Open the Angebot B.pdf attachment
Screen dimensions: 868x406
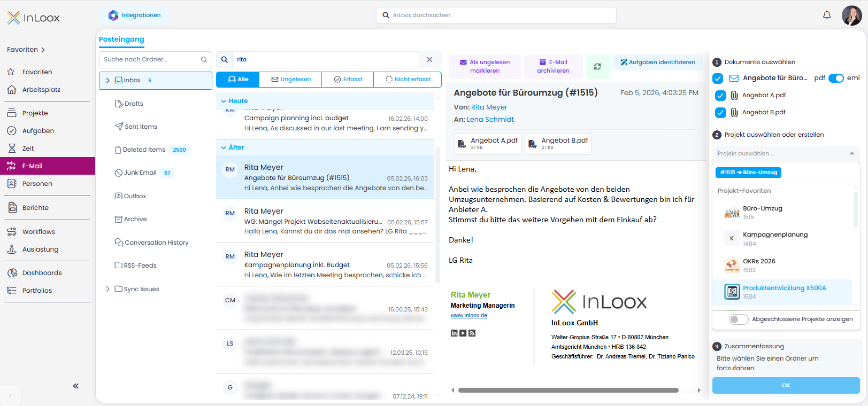pyautogui.click(x=558, y=144)
